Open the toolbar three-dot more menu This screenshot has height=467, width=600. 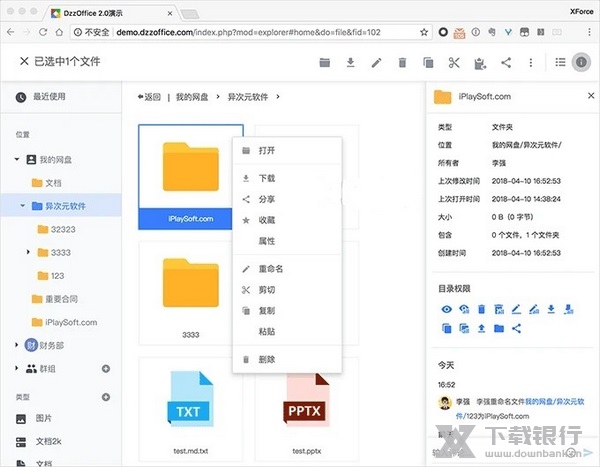[531, 62]
